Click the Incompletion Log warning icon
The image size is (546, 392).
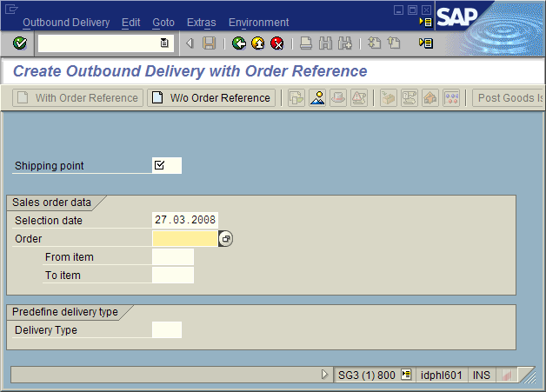359,98
